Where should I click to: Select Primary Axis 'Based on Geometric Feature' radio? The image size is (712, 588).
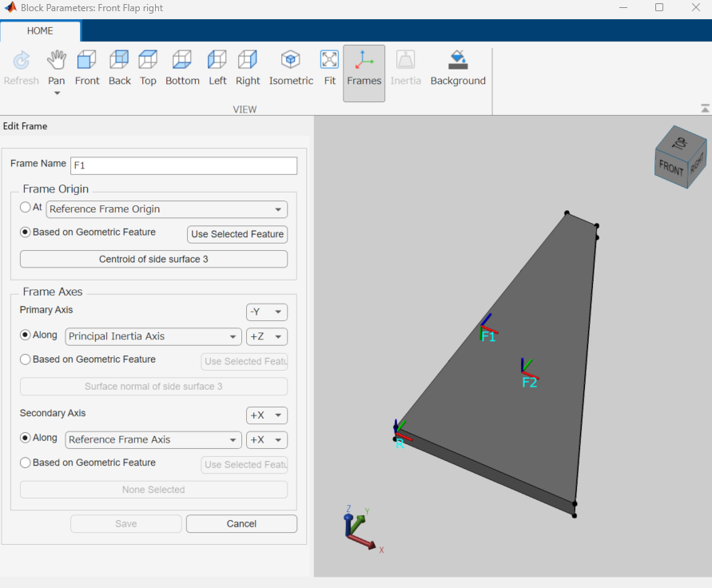point(26,360)
